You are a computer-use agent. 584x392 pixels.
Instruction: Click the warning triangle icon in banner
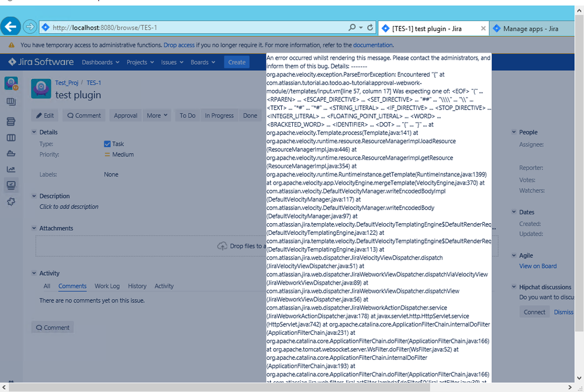coord(11,45)
